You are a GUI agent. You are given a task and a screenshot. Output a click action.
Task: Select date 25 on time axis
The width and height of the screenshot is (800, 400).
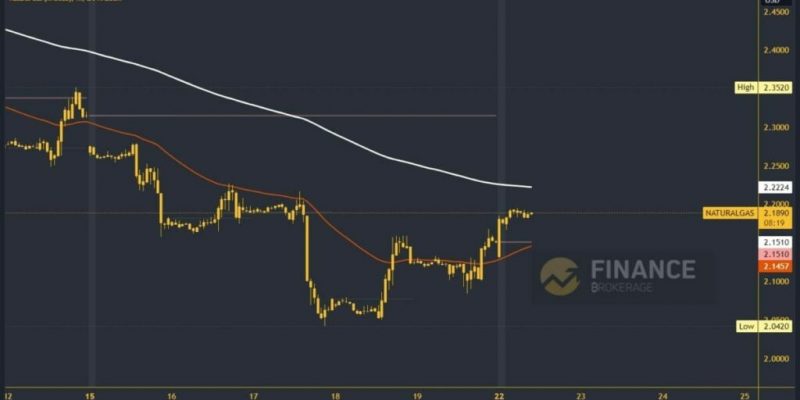(744, 395)
